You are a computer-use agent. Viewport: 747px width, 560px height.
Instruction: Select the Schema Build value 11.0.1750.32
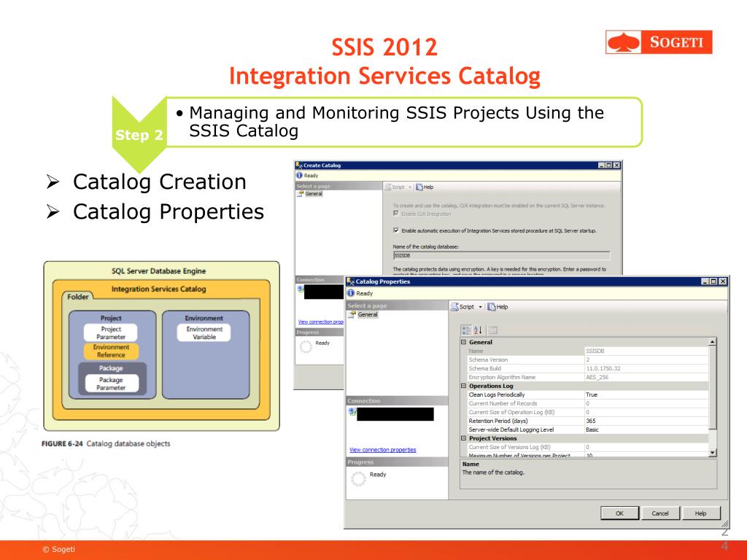[646, 368]
